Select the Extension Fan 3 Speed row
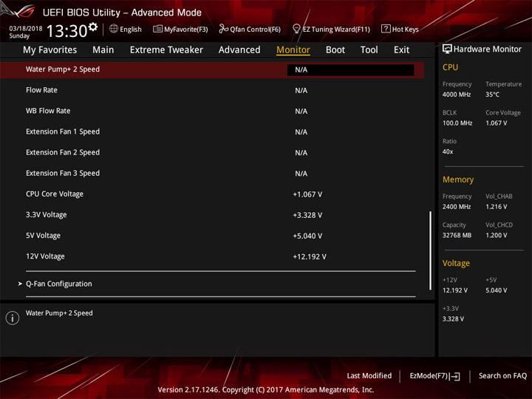532x399 pixels. (212, 174)
